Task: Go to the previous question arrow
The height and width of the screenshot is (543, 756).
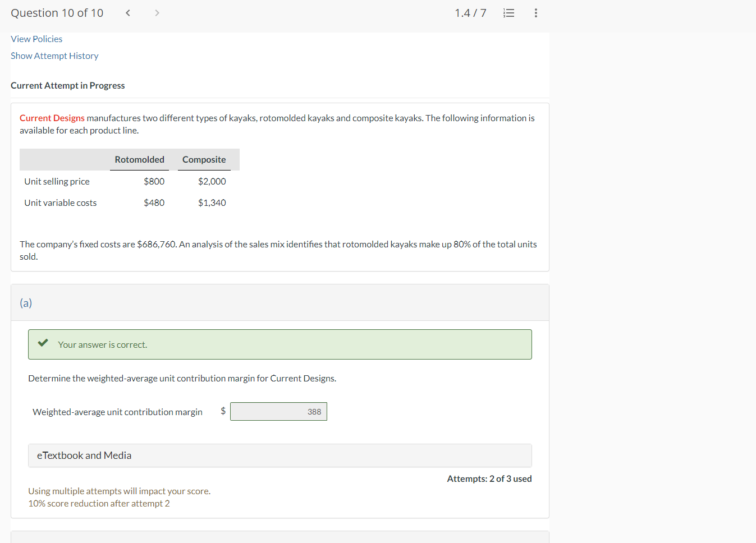Action: 128,13
